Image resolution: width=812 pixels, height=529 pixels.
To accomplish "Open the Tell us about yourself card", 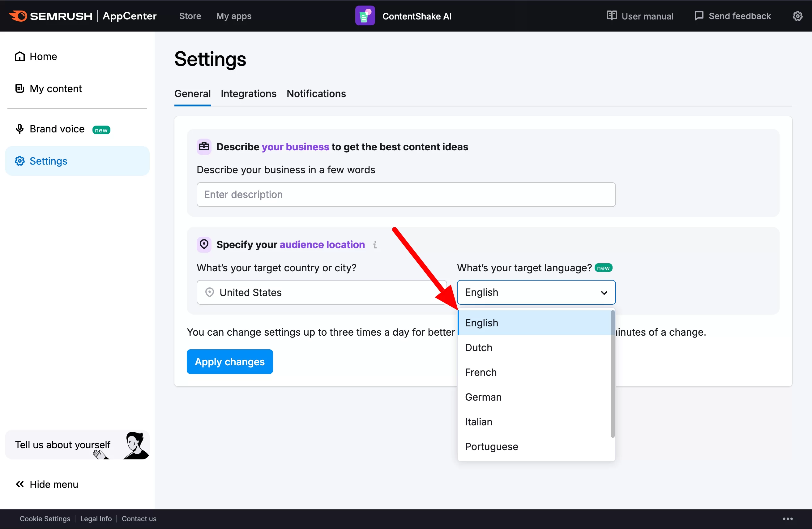I will 77,445.
